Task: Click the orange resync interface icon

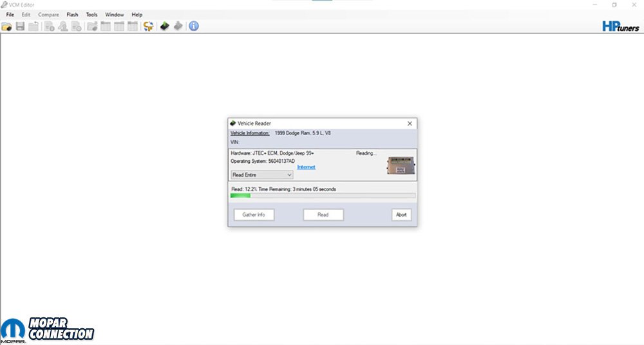Action: coord(148,26)
